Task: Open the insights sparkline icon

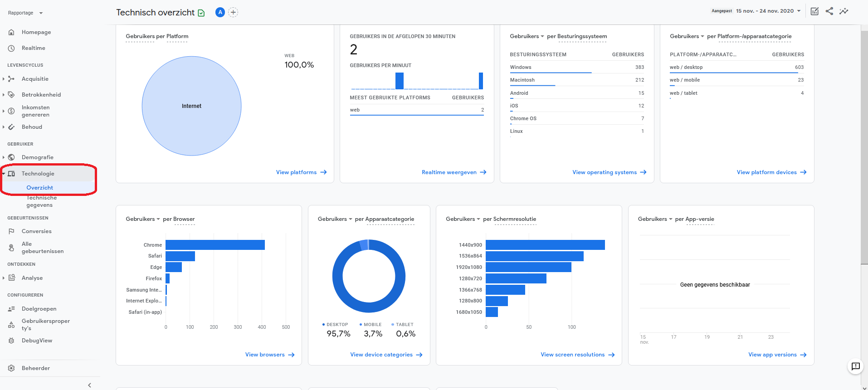Action: click(x=844, y=11)
